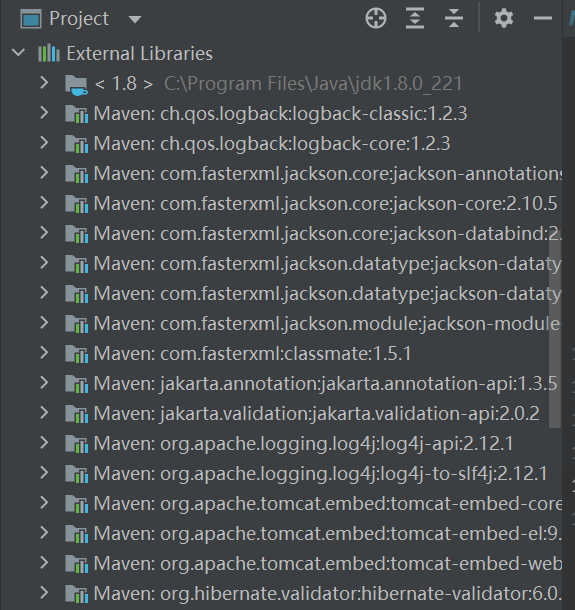This screenshot has width=575, height=610.
Task: Click the logback-core library icon
Action: tap(76, 144)
